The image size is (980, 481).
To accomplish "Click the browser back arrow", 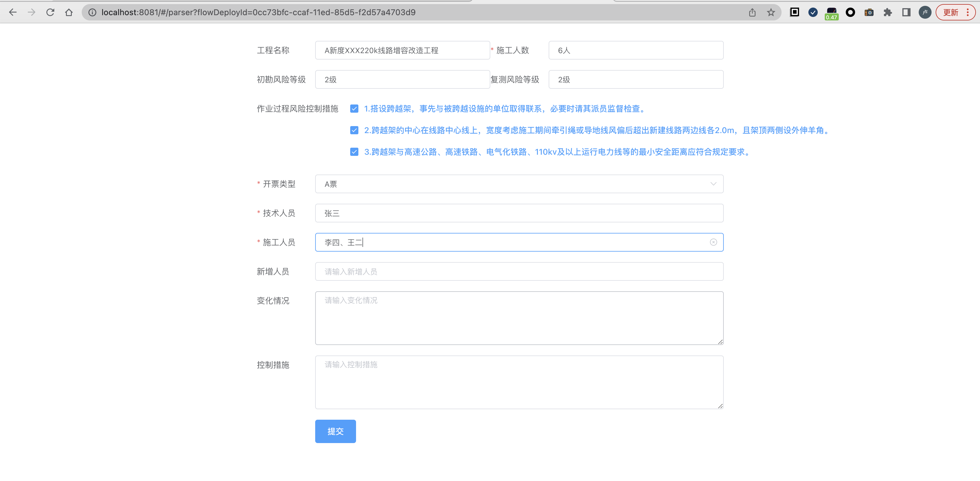I will coord(13,12).
